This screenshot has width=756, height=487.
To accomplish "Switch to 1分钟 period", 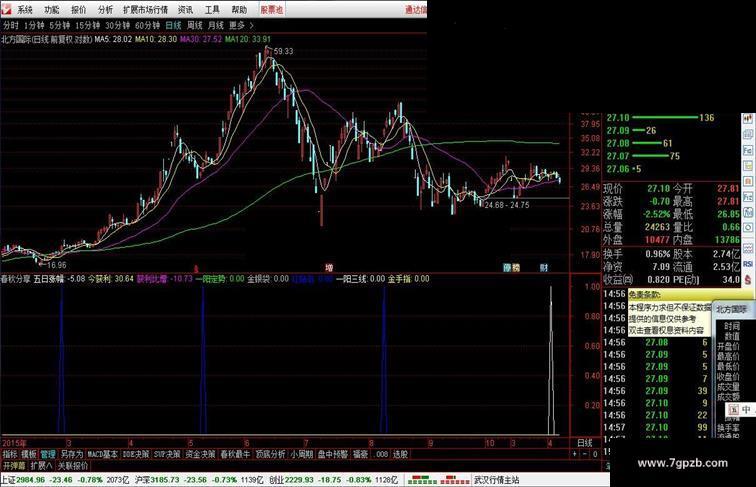I will pos(34,25).
